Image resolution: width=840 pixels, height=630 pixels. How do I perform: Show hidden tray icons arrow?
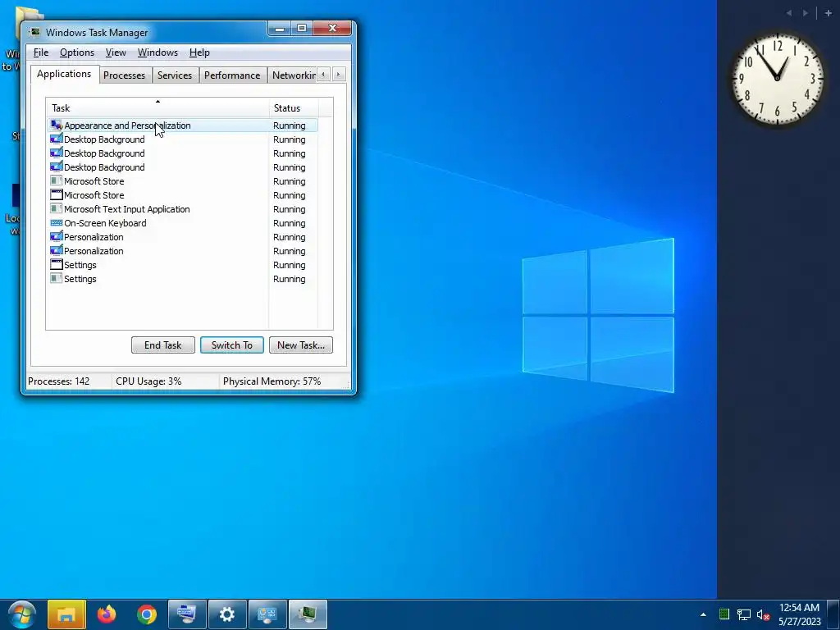703,614
